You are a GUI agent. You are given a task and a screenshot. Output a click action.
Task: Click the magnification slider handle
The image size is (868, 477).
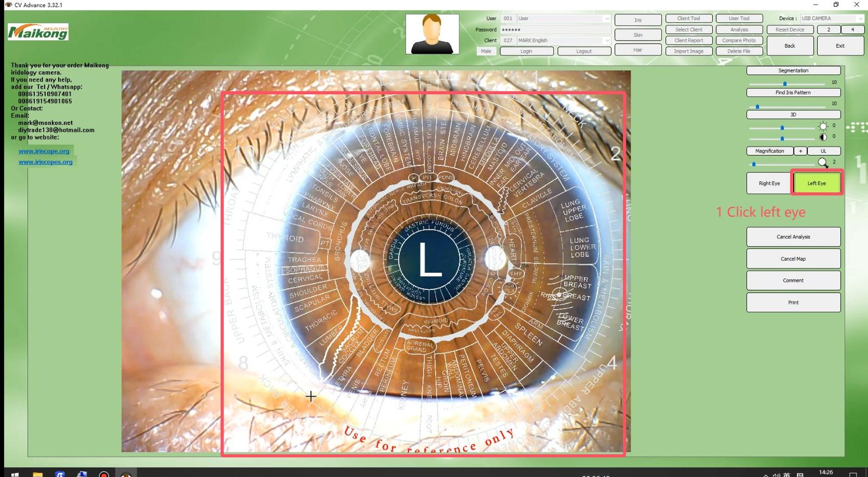click(x=754, y=164)
